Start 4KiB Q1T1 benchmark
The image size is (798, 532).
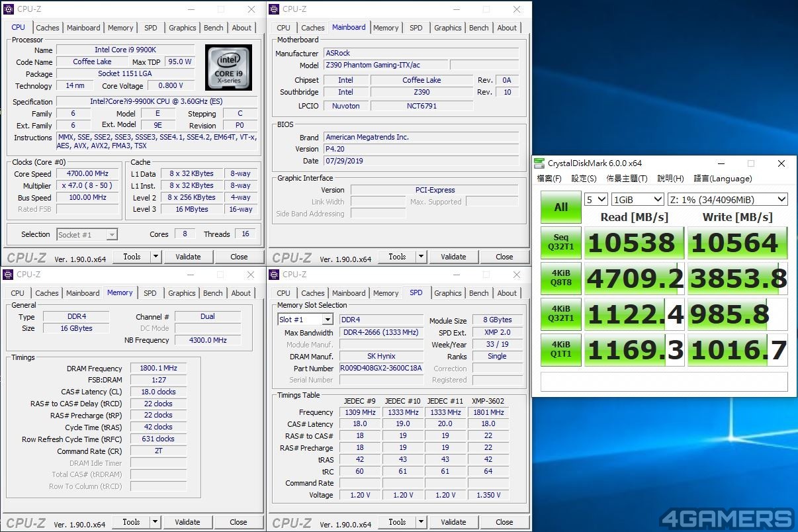click(561, 349)
